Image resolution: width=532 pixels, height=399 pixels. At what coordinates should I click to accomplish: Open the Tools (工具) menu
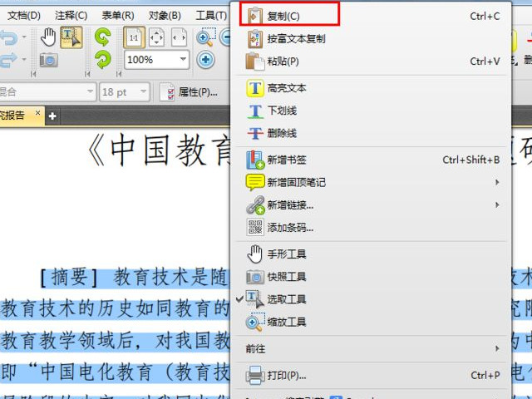(211, 16)
